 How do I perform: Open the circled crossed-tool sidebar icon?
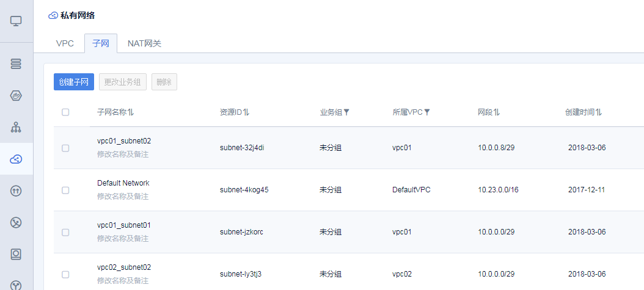(16, 223)
